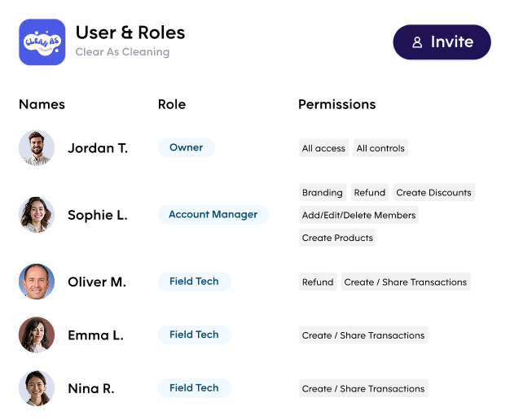
Task: Click the User & Roles title
Action: [130, 33]
